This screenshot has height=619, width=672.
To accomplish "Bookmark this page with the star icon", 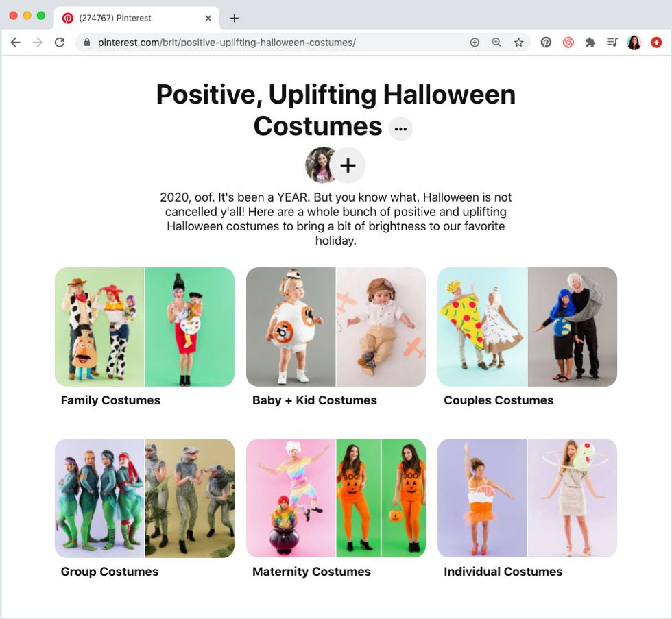I will point(518,43).
